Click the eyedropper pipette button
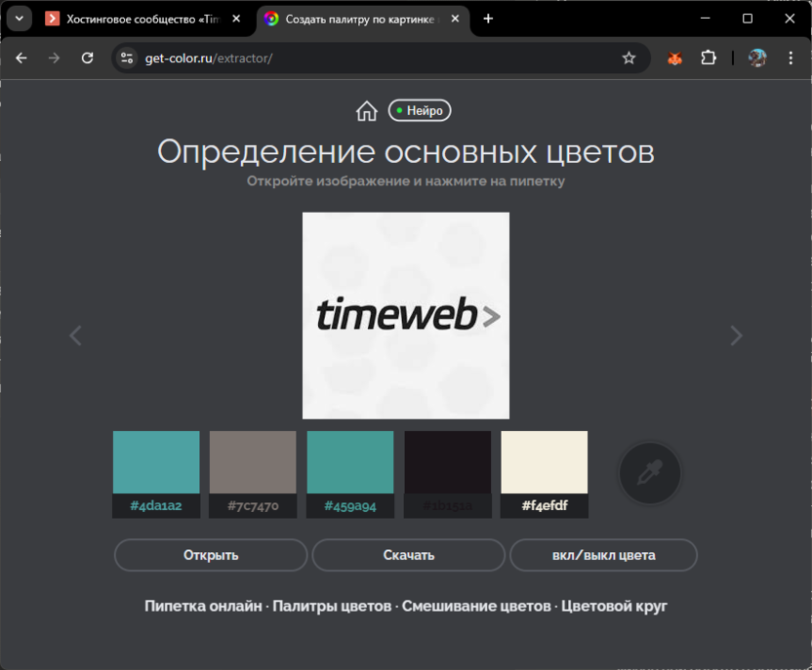812x670 pixels. (650, 473)
